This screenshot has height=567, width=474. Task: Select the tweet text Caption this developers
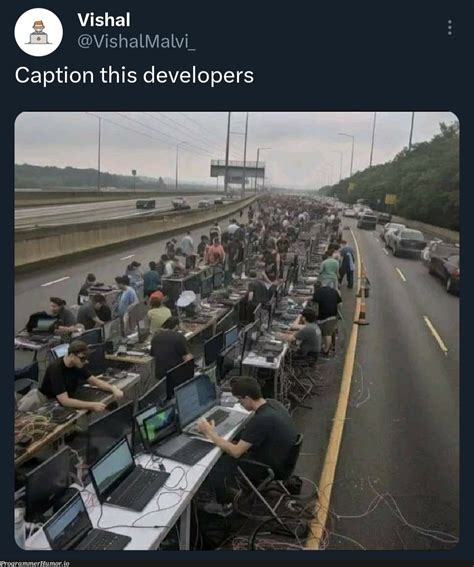134,76
